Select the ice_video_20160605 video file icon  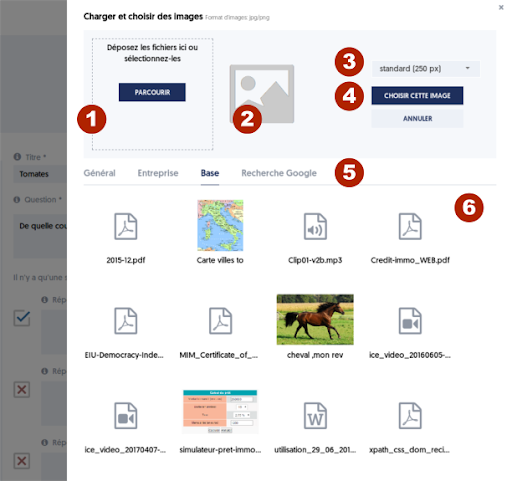tap(410, 321)
